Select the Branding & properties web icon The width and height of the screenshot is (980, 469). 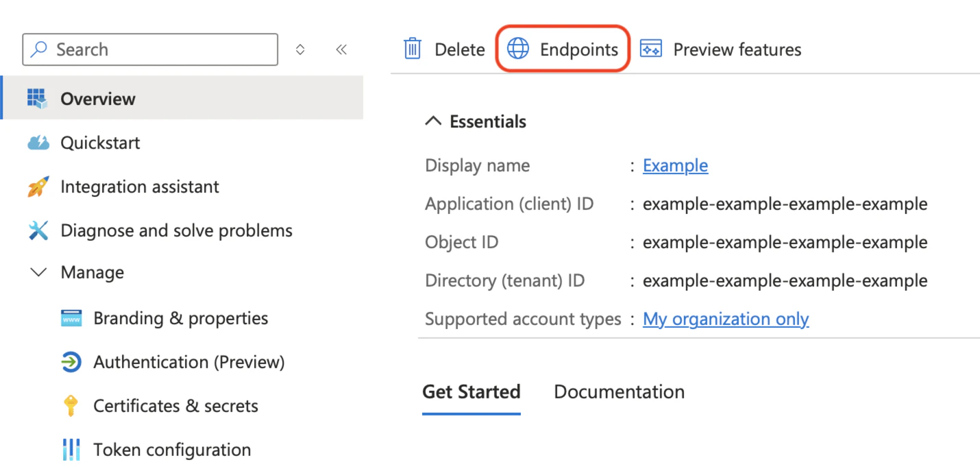(71, 317)
